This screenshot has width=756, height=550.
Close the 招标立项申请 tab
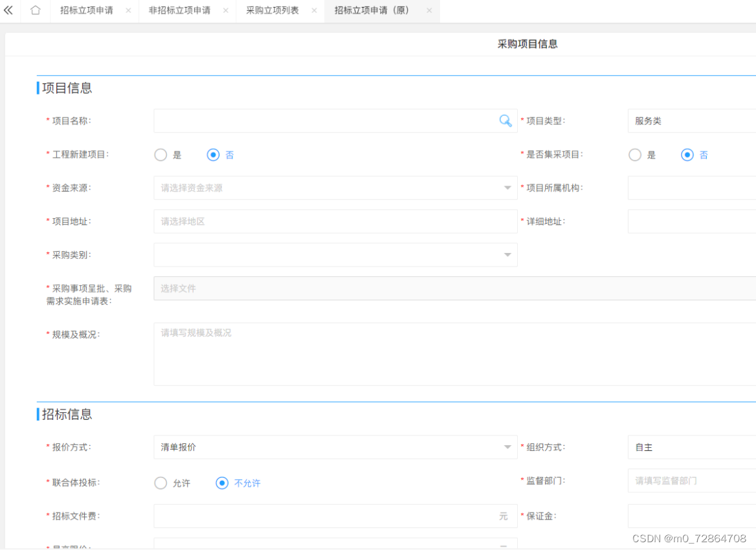click(128, 10)
